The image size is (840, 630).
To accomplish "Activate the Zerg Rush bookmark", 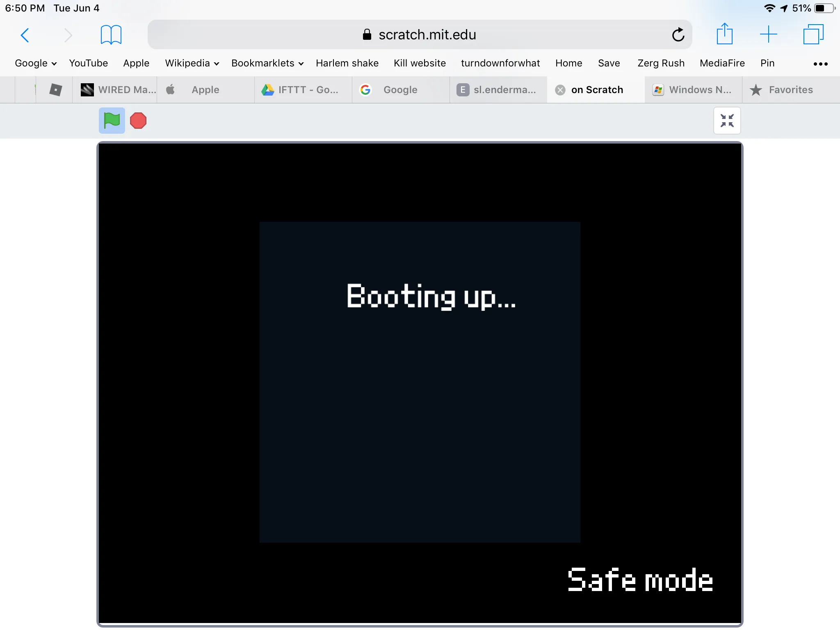I will point(661,63).
